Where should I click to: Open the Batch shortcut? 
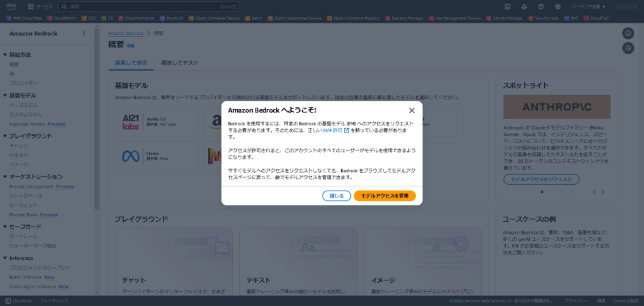tap(254, 18)
